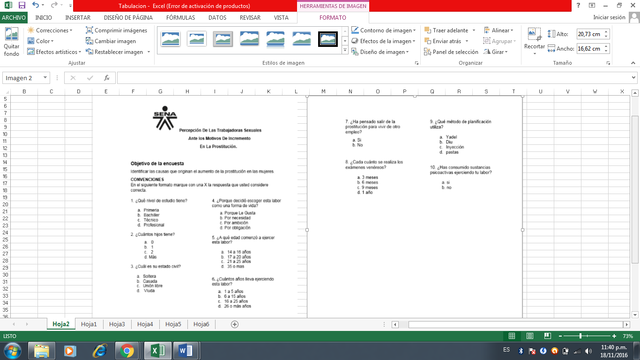Viewport: 640px width, 360px height.
Task: Expand the Estilos de imagen gallery
Action: pyautogui.click(x=345, y=51)
